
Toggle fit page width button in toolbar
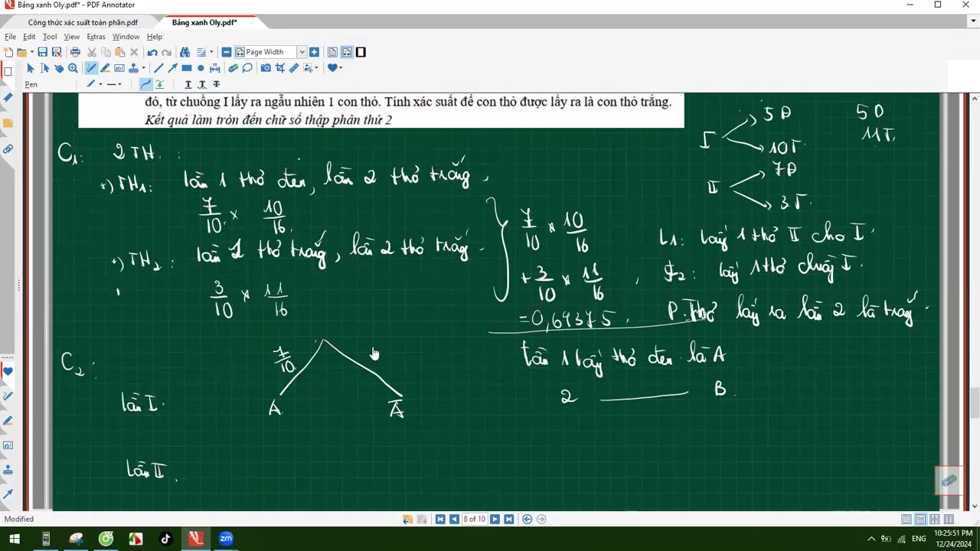[x=347, y=52]
